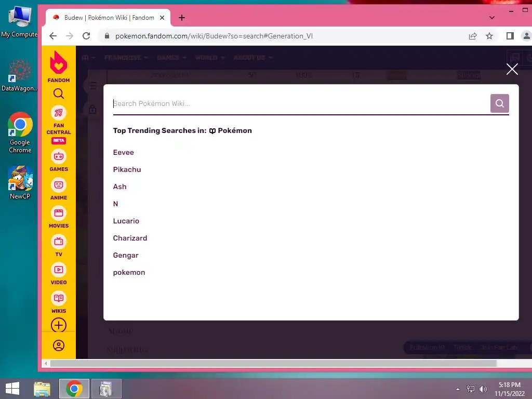Open the third pinned taskbar app
The height and width of the screenshot is (399, 532).
coord(106,389)
